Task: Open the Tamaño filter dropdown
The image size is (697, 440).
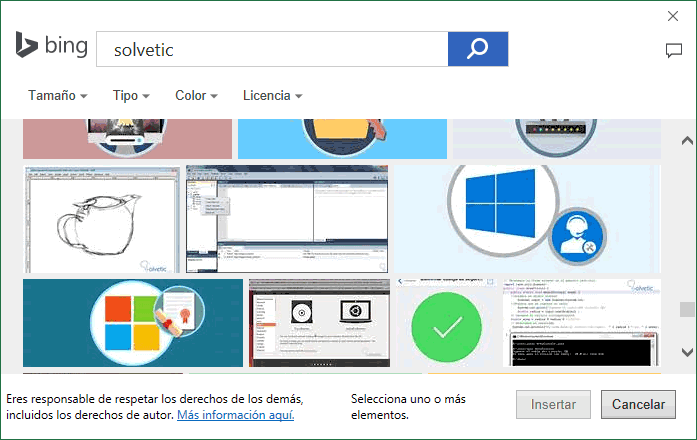Action: pyautogui.click(x=58, y=96)
